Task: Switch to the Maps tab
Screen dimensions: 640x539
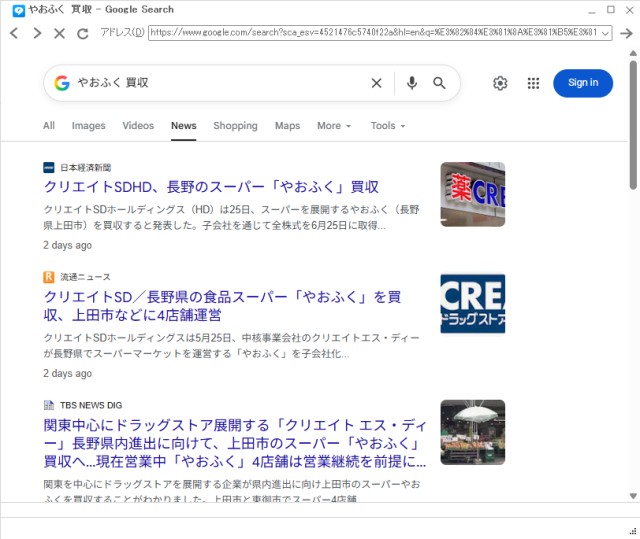Action: 287,126
